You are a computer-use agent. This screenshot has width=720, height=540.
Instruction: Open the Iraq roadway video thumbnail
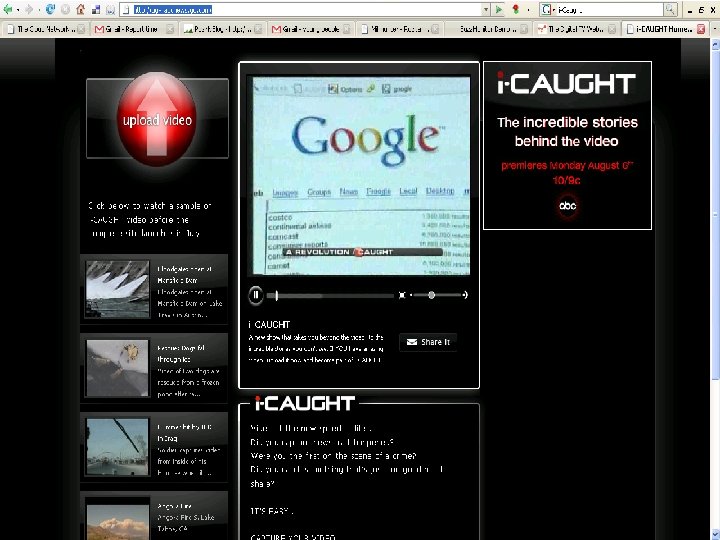point(118,447)
